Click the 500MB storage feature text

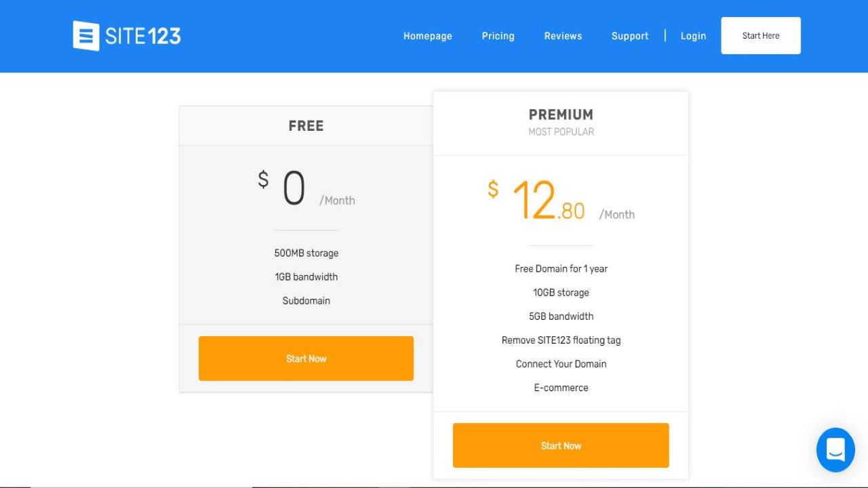(306, 253)
